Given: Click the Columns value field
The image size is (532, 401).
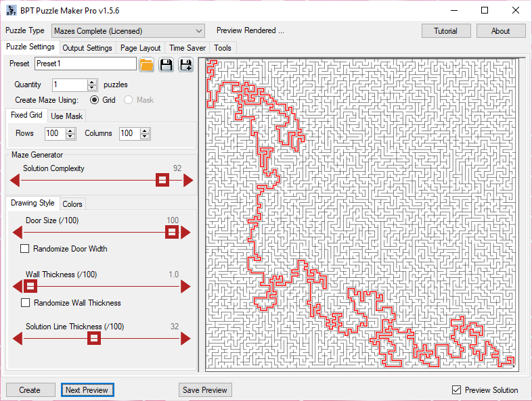Looking at the screenshot, I should pyautogui.click(x=130, y=133).
